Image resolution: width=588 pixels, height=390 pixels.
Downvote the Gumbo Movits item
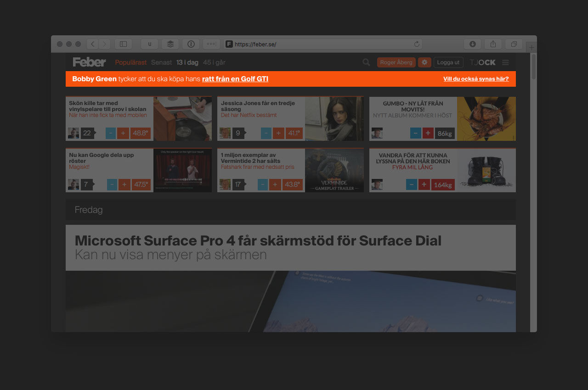click(415, 133)
